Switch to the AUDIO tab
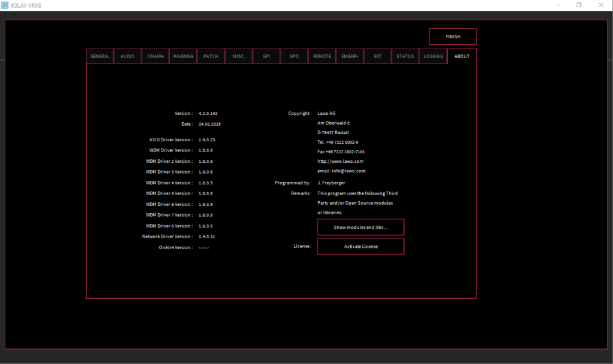This screenshot has width=613, height=364. coord(128,56)
